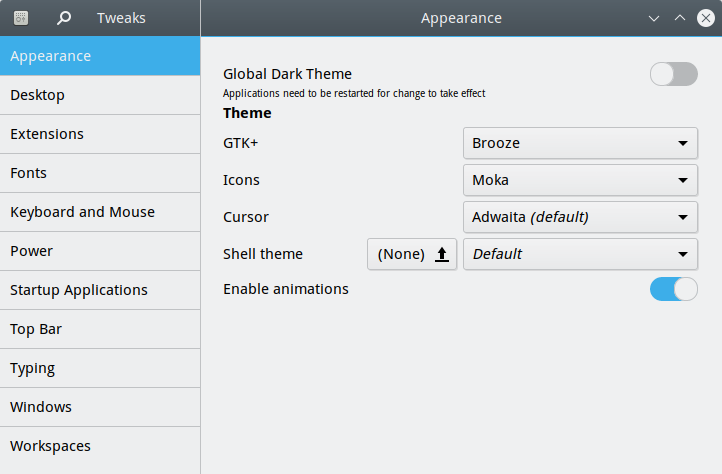Open the Workspaces settings section
722x474 pixels.
100,446
